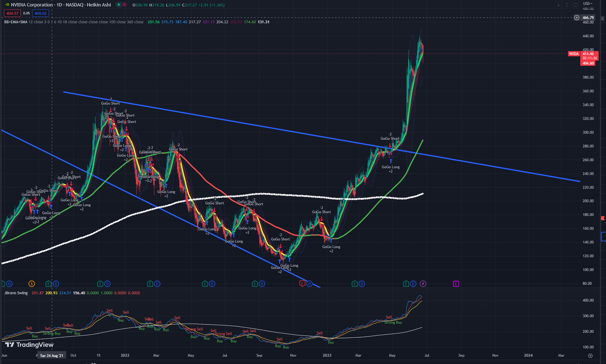Click the JBravo yellow value 200.93
This screenshot has width=606, height=364.
point(51,293)
